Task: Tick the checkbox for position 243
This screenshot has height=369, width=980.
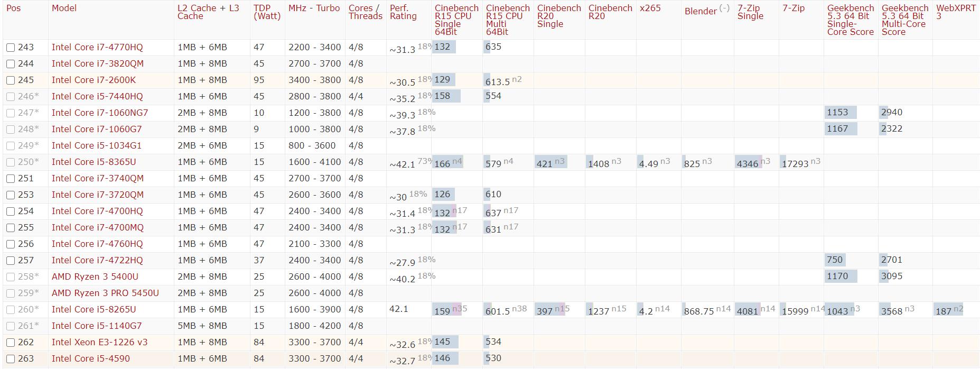Action: tap(11, 48)
